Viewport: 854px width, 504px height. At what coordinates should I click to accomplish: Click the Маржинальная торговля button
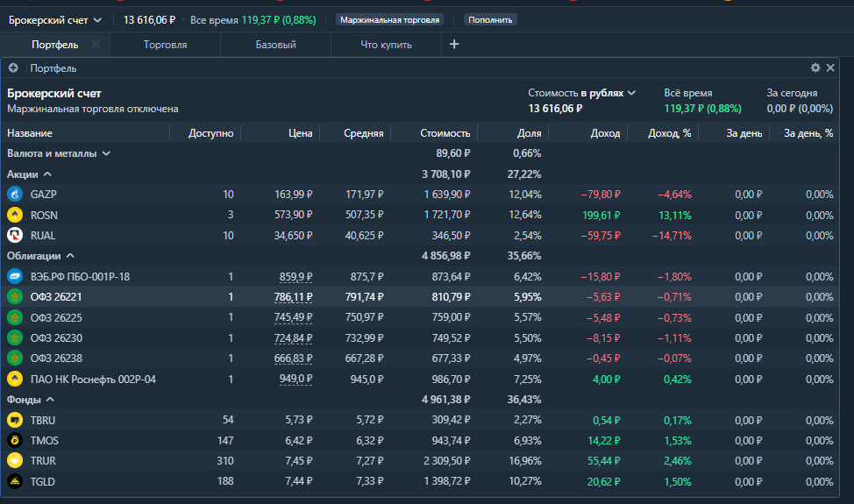point(389,19)
